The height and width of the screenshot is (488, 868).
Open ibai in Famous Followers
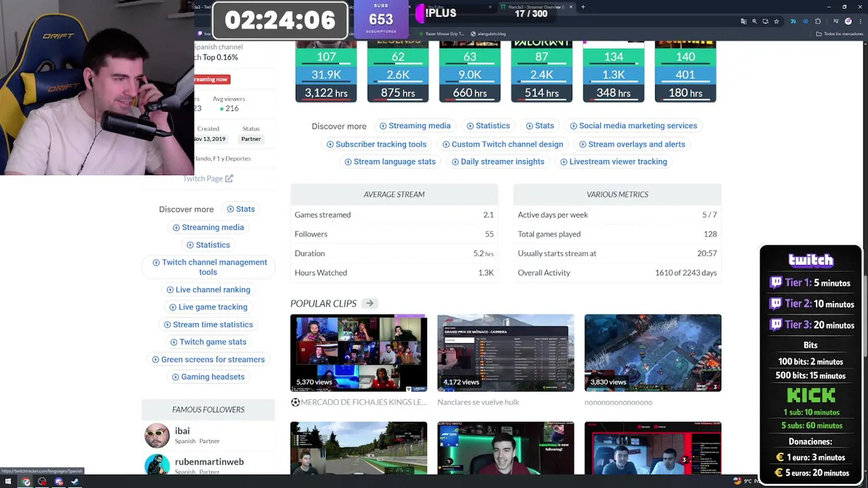pos(182,431)
